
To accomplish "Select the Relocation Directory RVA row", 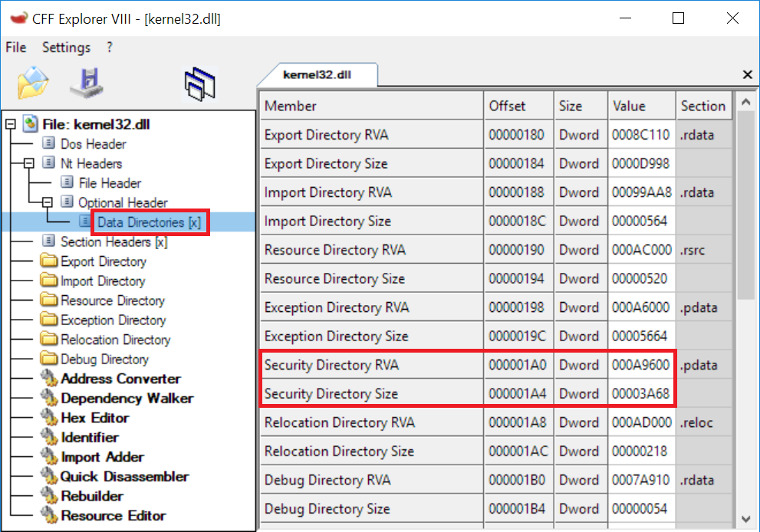I will [x=496, y=422].
